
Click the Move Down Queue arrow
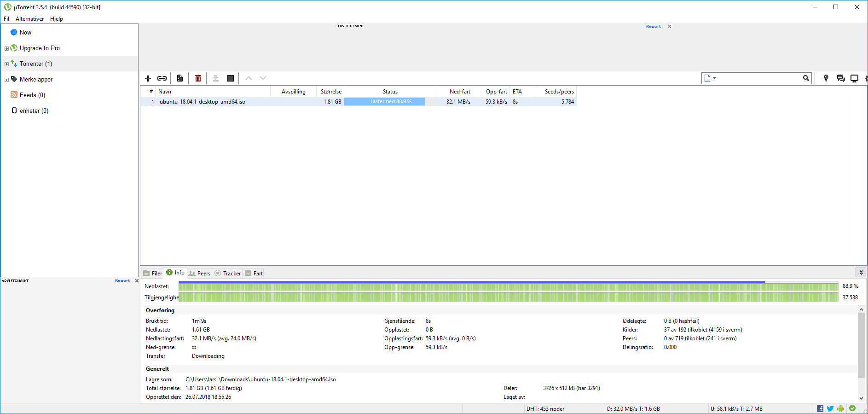[263, 78]
